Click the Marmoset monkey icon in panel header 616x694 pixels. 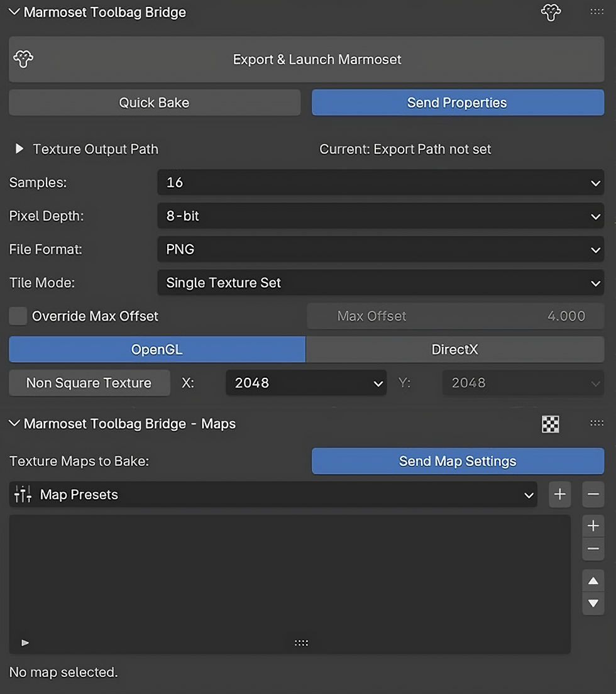tap(551, 12)
